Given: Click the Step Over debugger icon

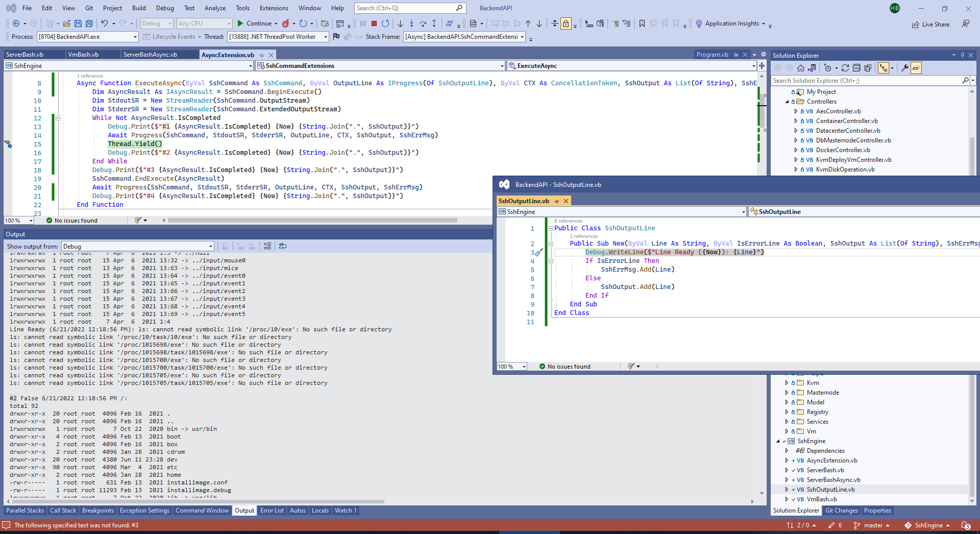Looking at the screenshot, I should [x=423, y=23].
